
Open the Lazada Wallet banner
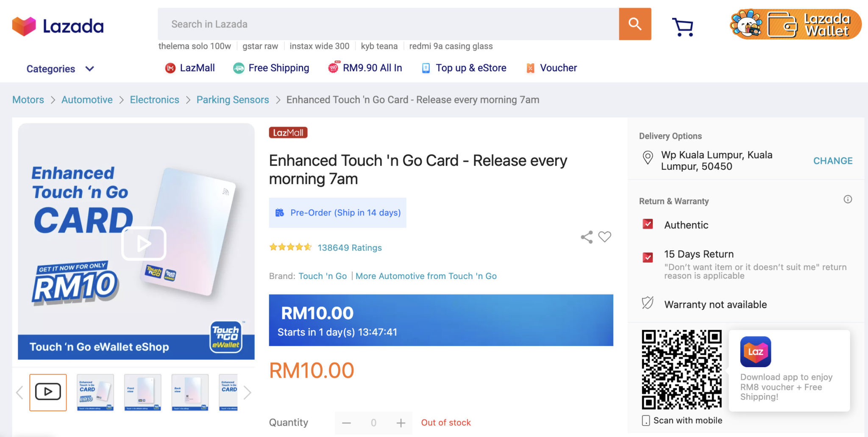(x=796, y=25)
